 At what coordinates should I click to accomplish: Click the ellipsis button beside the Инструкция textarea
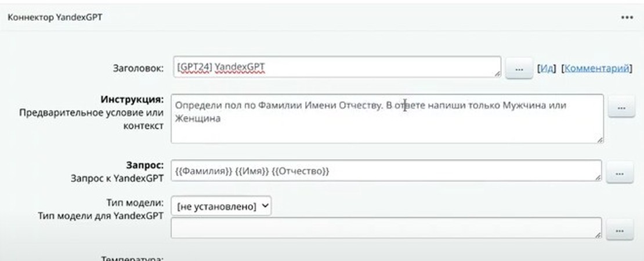(x=621, y=108)
